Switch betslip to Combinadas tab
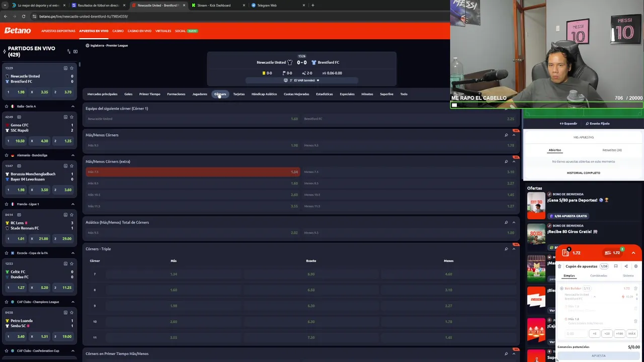 pyautogui.click(x=599, y=276)
